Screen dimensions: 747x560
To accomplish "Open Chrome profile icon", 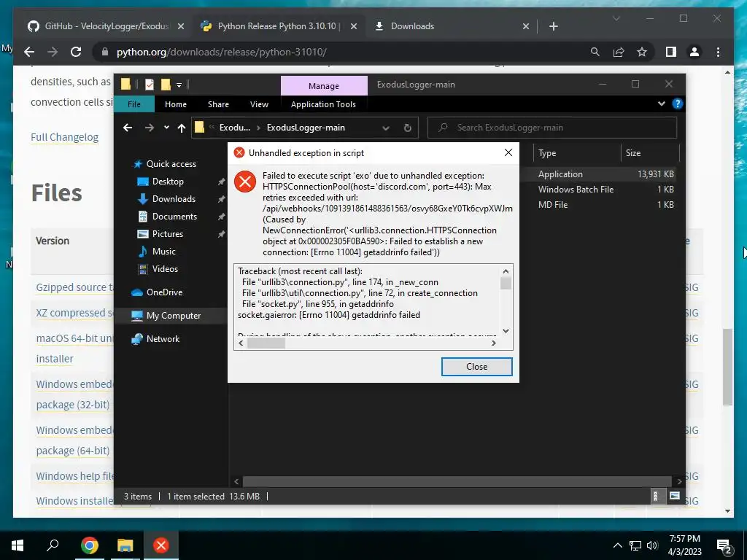I will 694,52.
